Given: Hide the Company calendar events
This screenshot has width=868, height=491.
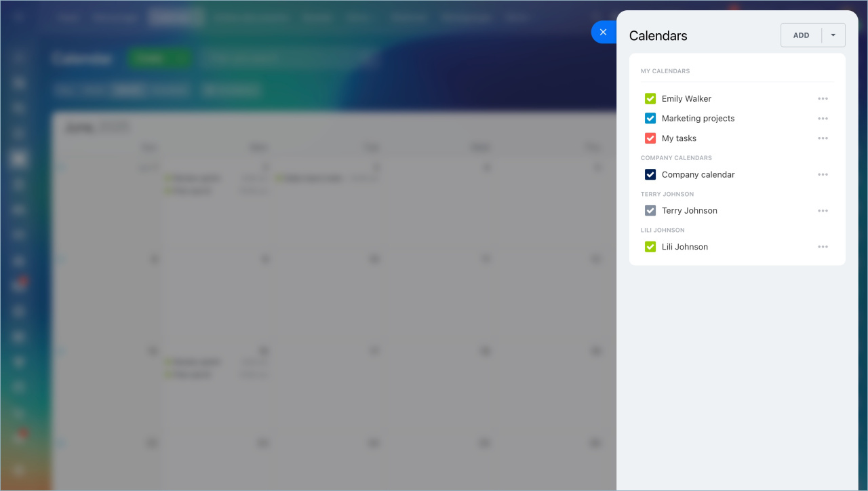Looking at the screenshot, I should pyautogui.click(x=650, y=175).
